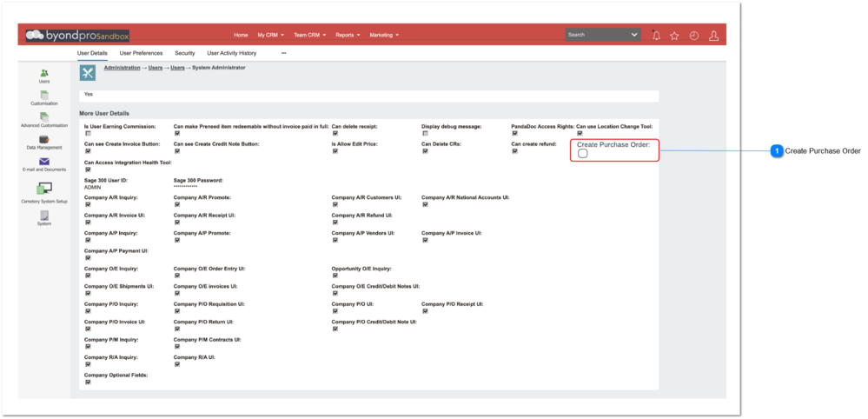The image size is (868, 419).
Task: Toggle PandaDoc Access Rights checkbox
Action: point(515,133)
